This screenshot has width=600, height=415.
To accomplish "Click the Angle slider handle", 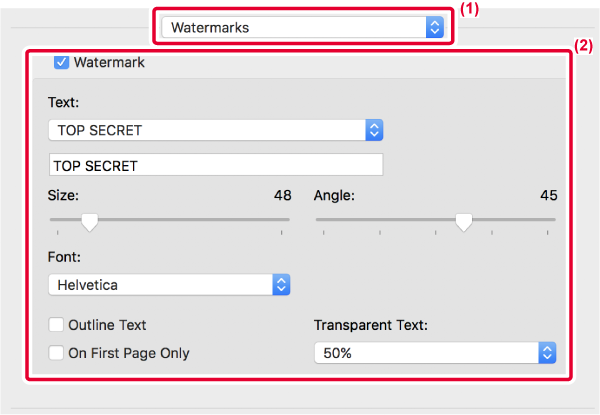I will point(463,222).
